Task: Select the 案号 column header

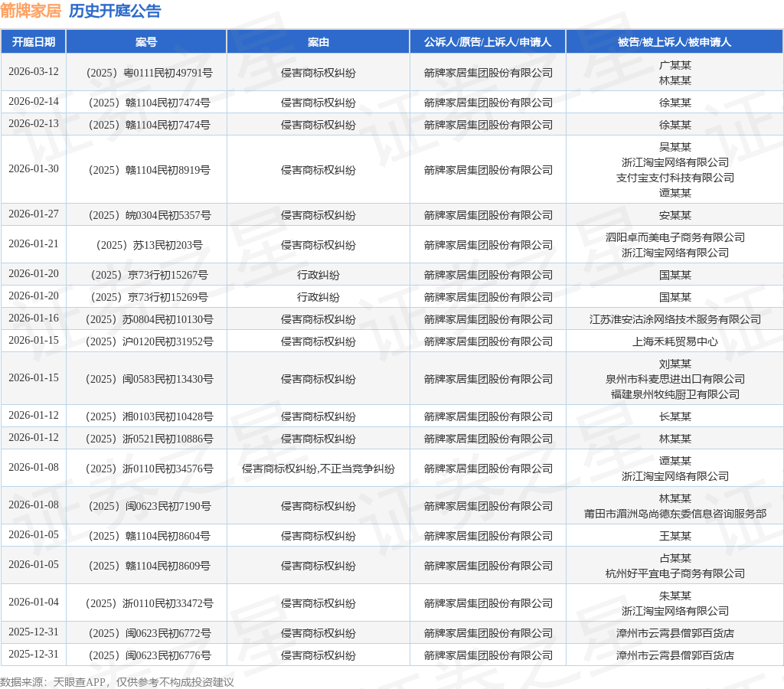Action: coord(146,42)
